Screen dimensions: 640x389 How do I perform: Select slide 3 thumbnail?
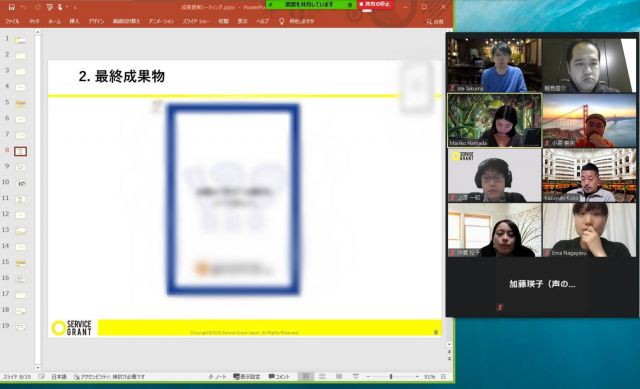point(20,71)
